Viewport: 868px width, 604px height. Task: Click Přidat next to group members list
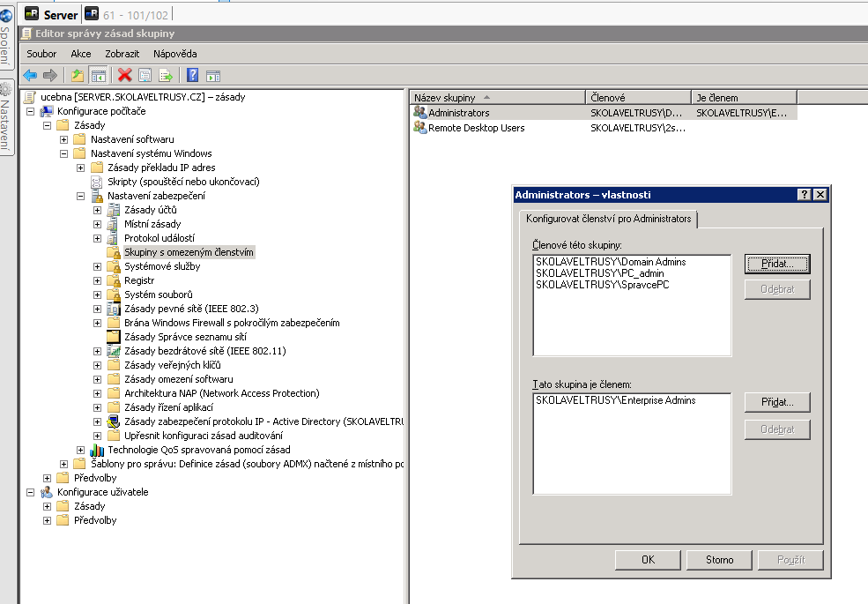click(x=776, y=264)
